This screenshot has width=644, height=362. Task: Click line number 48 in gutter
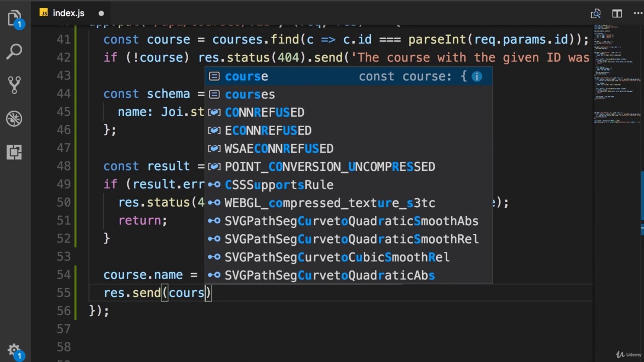64,166
